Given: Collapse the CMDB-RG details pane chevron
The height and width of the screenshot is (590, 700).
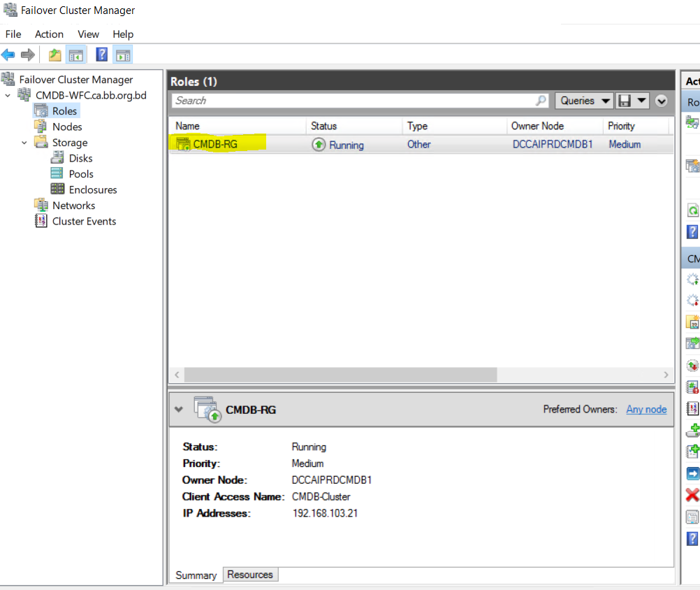Looking at the screenshot, I should click(179, 409).
